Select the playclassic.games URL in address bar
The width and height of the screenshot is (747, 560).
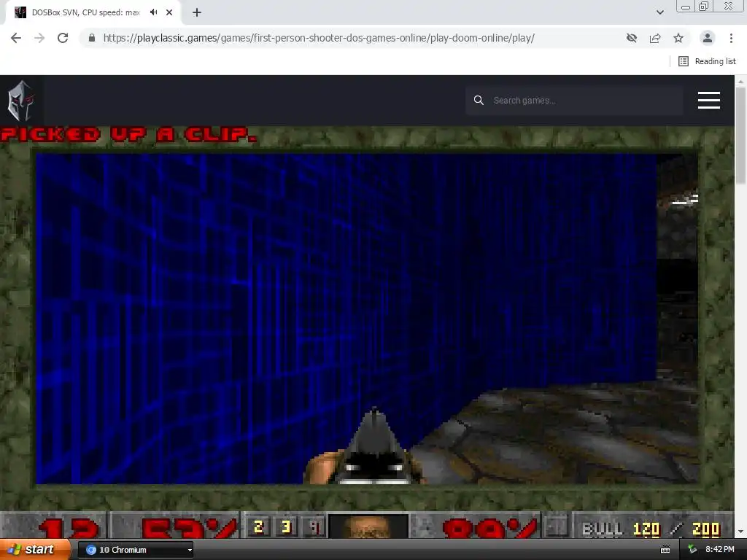point(319,38)
